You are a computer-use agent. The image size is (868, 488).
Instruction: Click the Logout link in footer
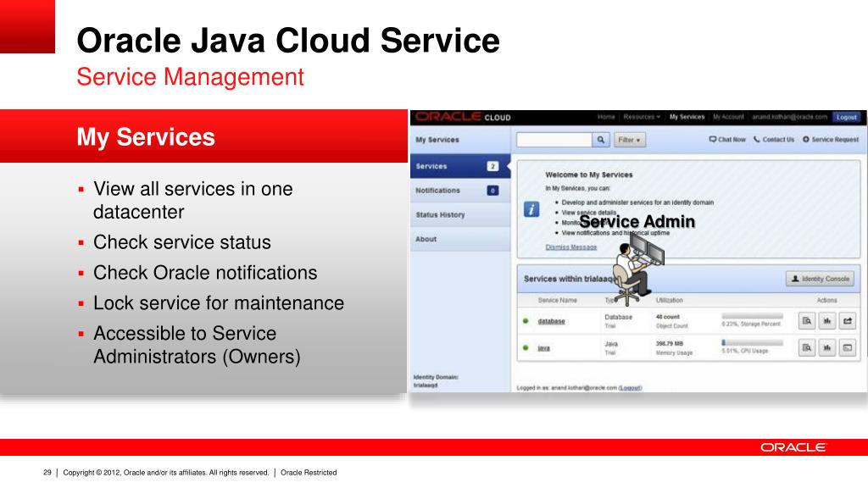630,388
